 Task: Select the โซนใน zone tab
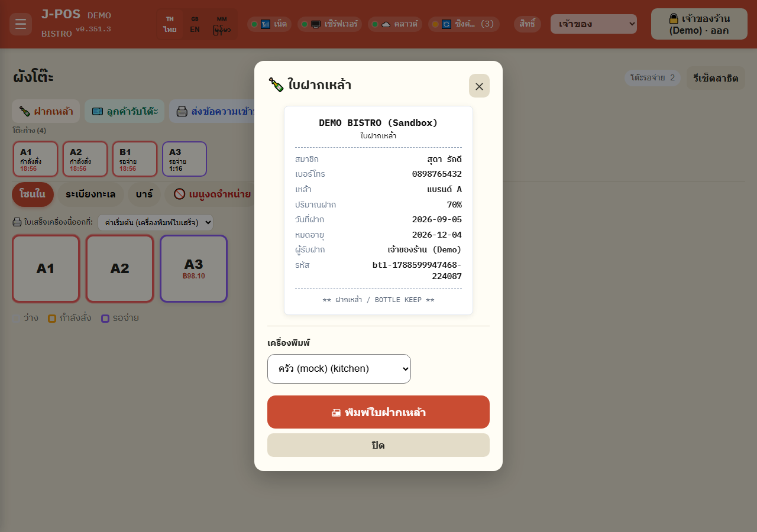point(33,194)
